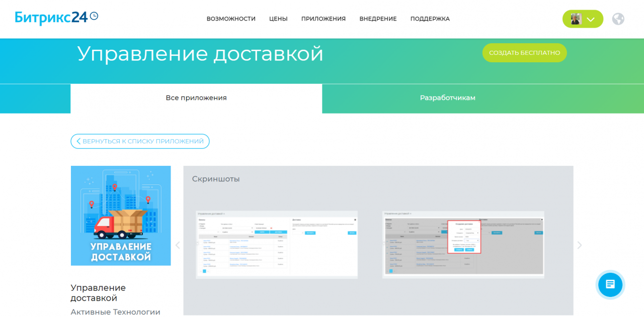This screenshot has width=644, height=317.
Task: Click the Управление доставкой app icon image
Action: tap(121, 216)
